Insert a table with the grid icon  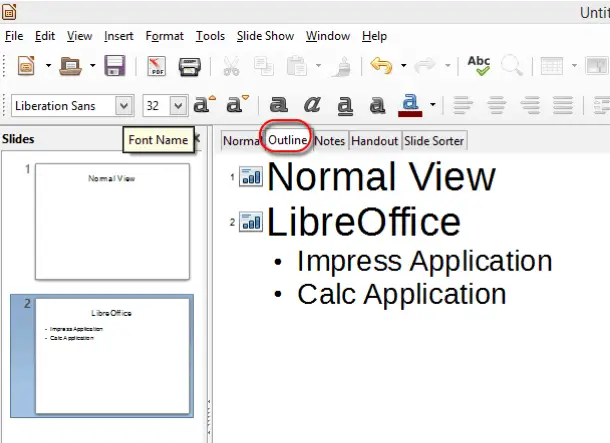[552, 66]
